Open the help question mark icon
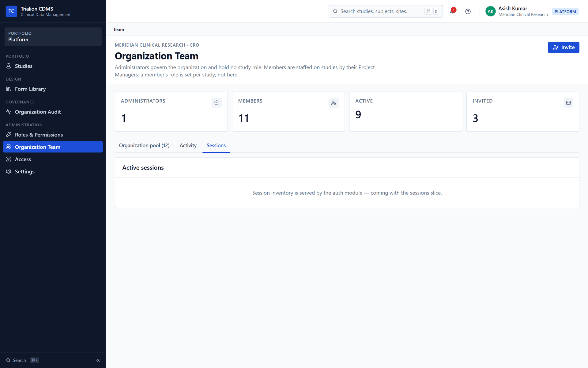This screenshot has height=368, width=588. point(468,11)
